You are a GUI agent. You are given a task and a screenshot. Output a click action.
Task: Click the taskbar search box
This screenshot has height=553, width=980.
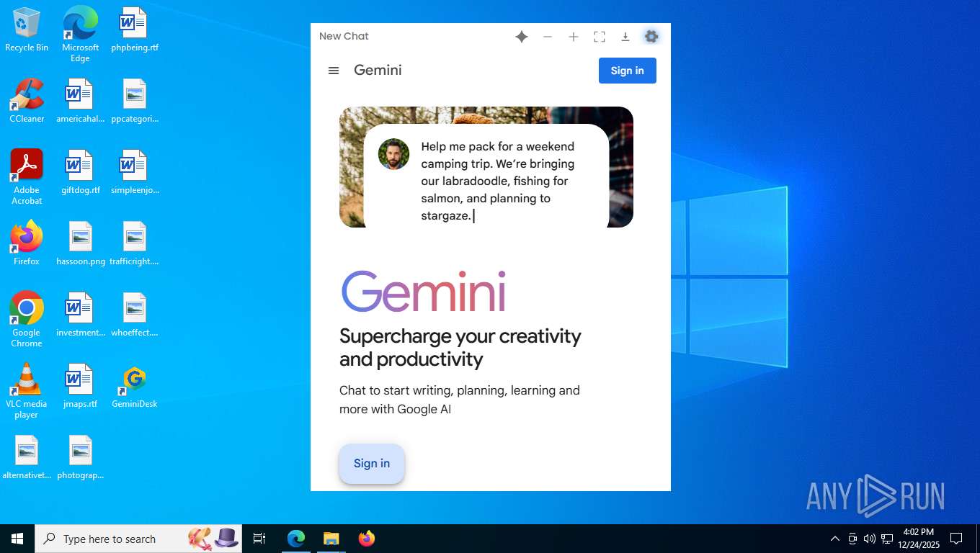point(138,539)
